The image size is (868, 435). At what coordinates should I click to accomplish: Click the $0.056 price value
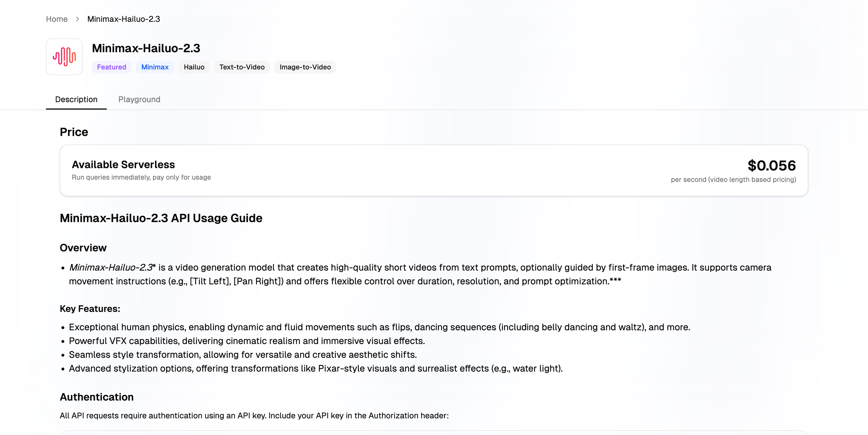(x=772, y=166)
